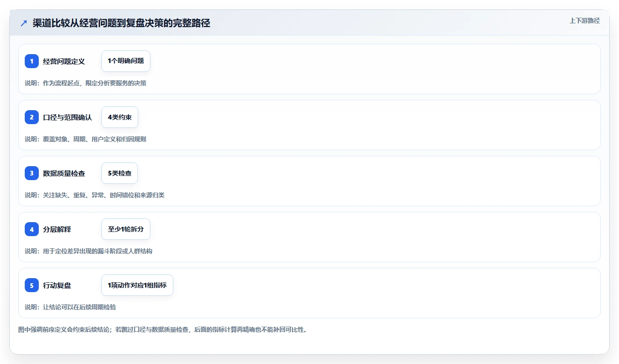Click the title 渠道比较从经营问题到复盘决策的完整路径
The width and height of the screenshot is (619, 364).
click(x=121, y=23)
